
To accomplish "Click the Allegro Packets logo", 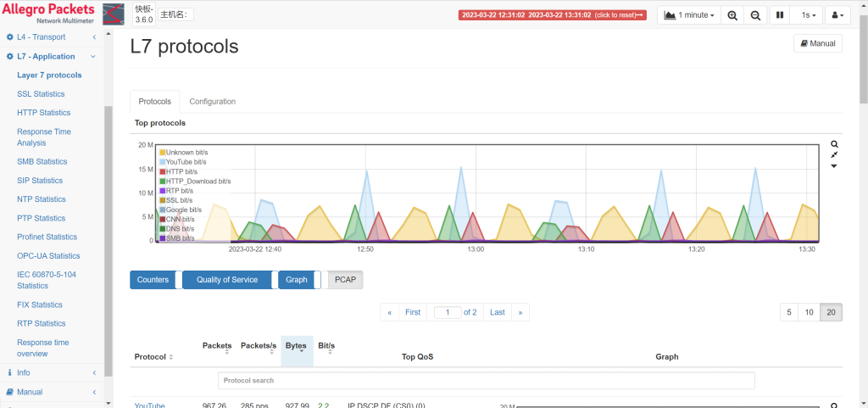I will pyautogui.click(x=48, y=14).
